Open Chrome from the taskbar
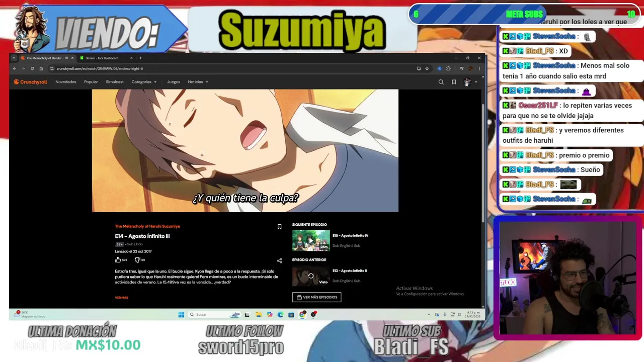 point(302,315)
